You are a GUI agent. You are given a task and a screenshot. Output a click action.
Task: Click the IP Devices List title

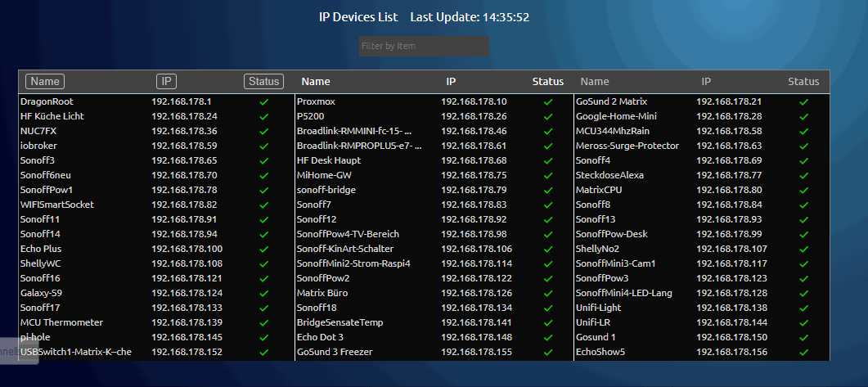358,17
